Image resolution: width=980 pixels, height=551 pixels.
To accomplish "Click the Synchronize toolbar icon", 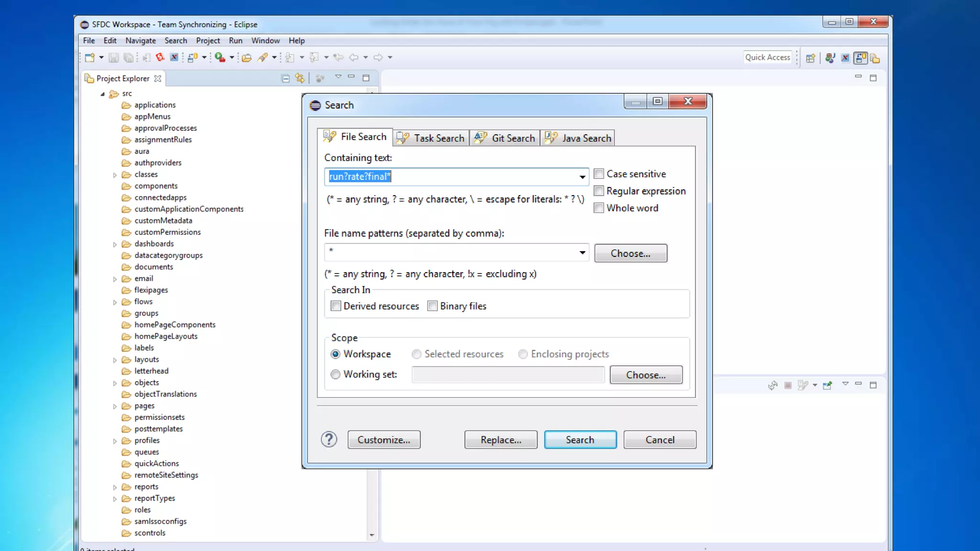I will (x=193, y=57).
